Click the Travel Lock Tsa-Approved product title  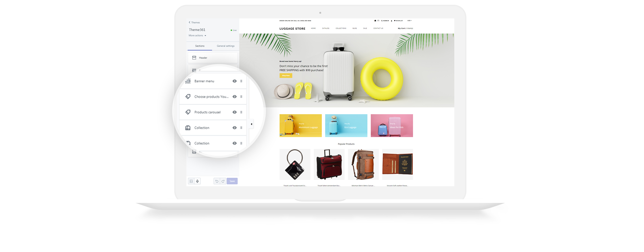[295, 186]
